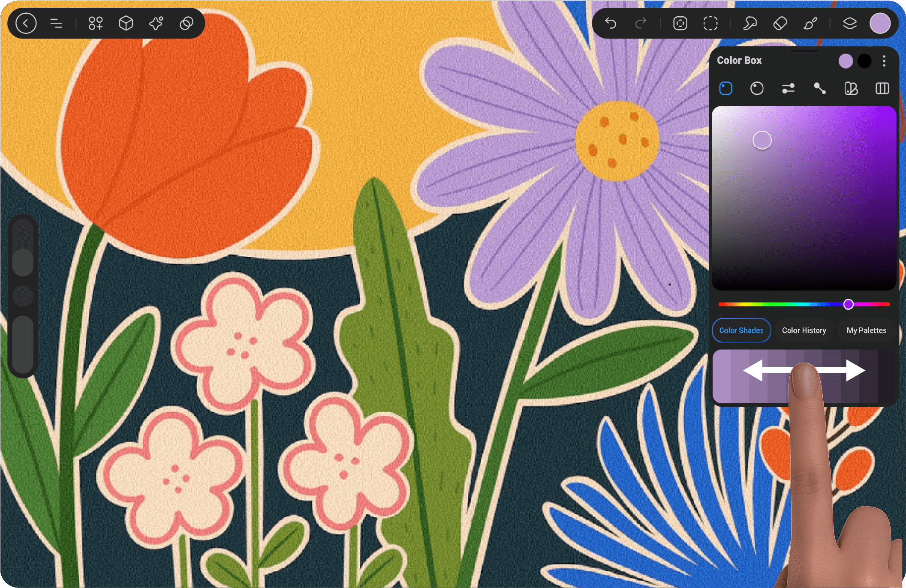The width and height of the screenshot is (906, 588).
Task: Click the sparkle star effects icon
Action: coord(156,23)
